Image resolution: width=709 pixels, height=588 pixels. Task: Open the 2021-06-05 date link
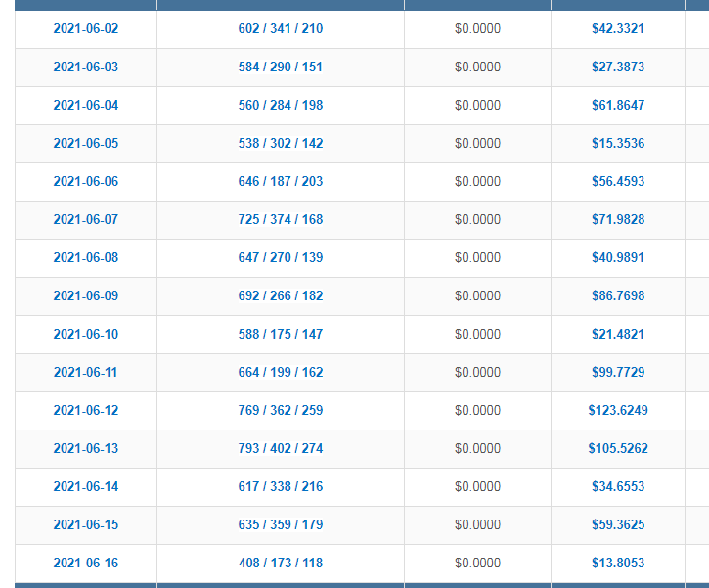pos(86,144)
